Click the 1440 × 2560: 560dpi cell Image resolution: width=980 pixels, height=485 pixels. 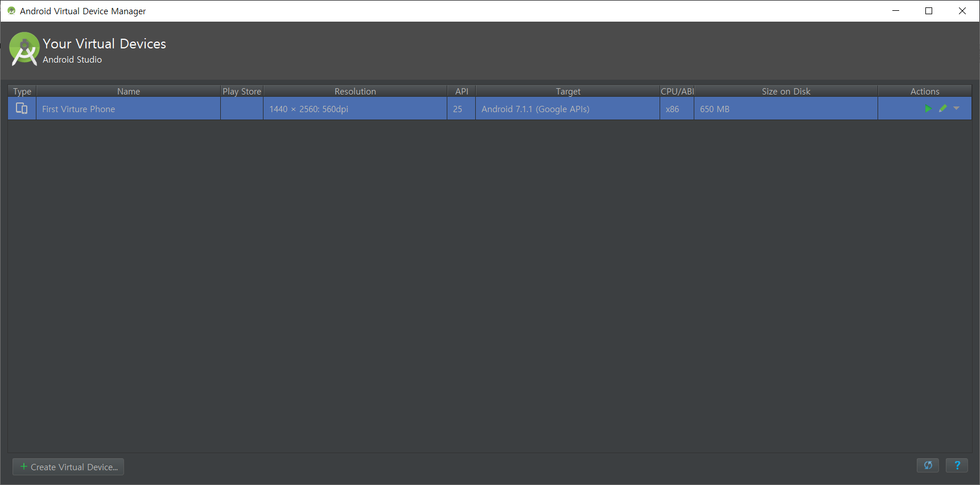coord(355,109)
